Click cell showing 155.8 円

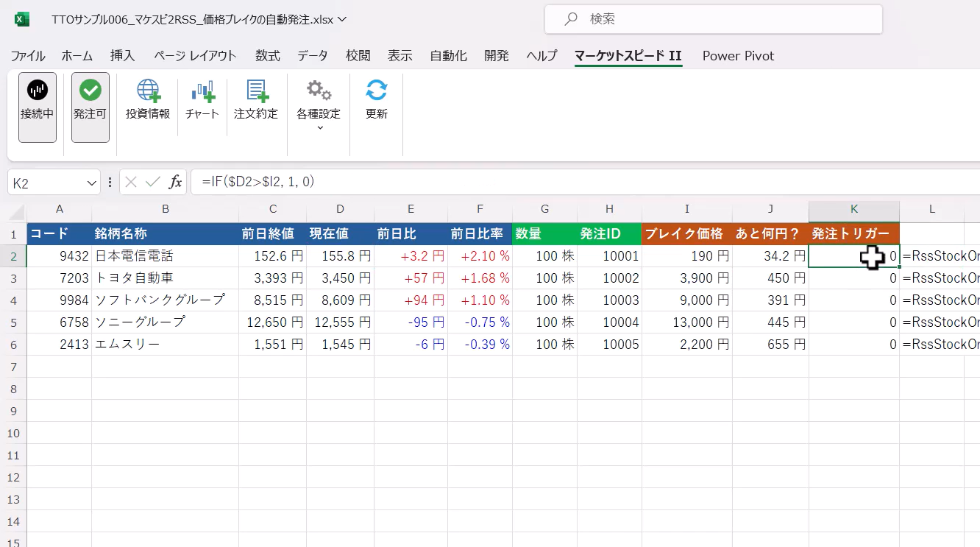[340, 256]
